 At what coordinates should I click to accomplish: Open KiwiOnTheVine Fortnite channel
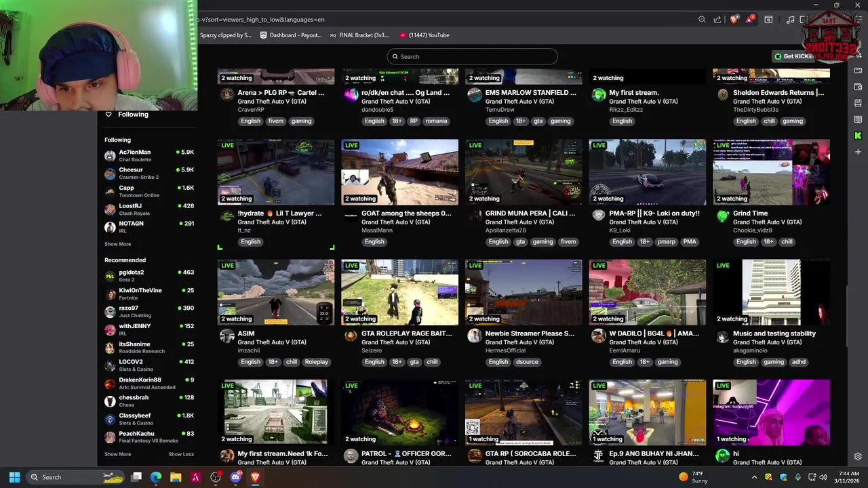click(x=149, y=294)
